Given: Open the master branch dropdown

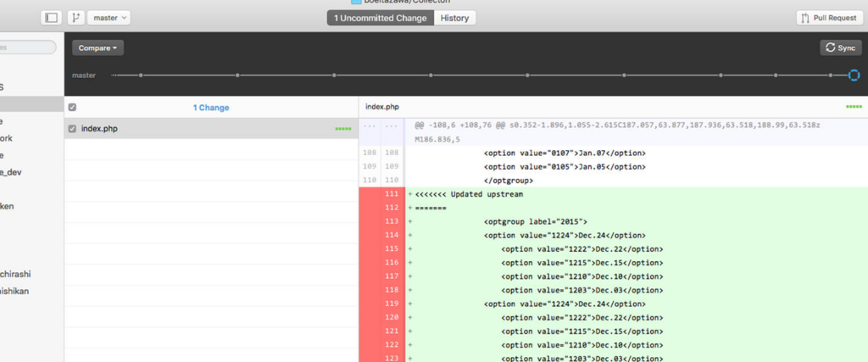Looking at the screenshot, I should tap(109, 18).
